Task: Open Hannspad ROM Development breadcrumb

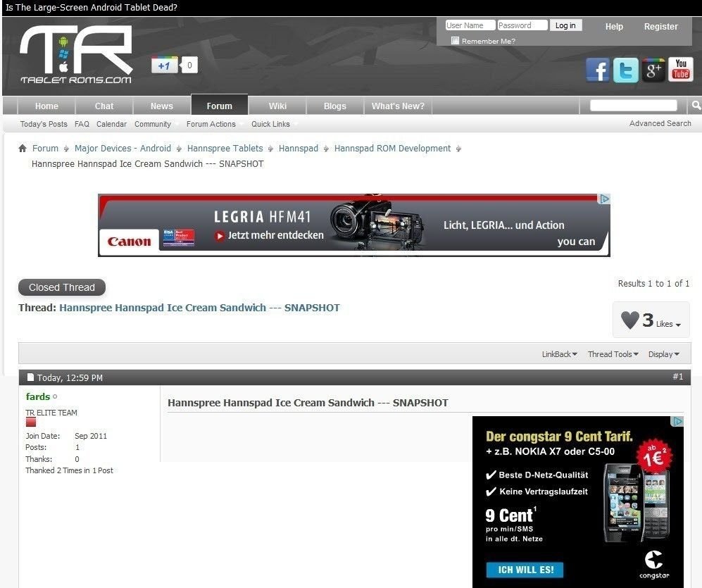Action: coord(392,148)
